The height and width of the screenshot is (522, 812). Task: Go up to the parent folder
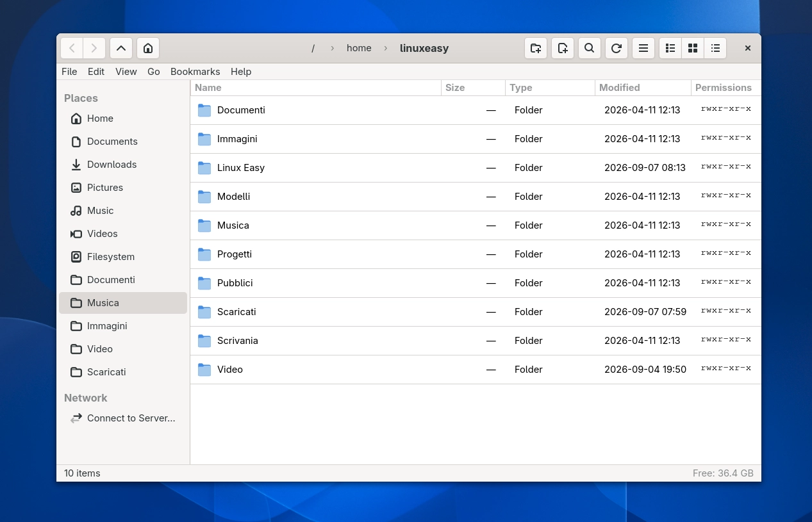pyautogui.click(x=121, y=48)
